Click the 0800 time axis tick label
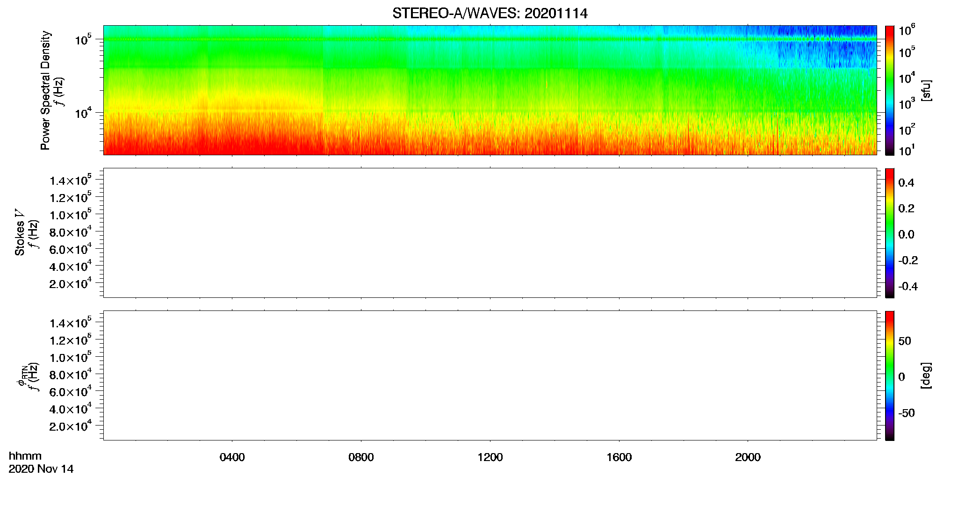 361,457
